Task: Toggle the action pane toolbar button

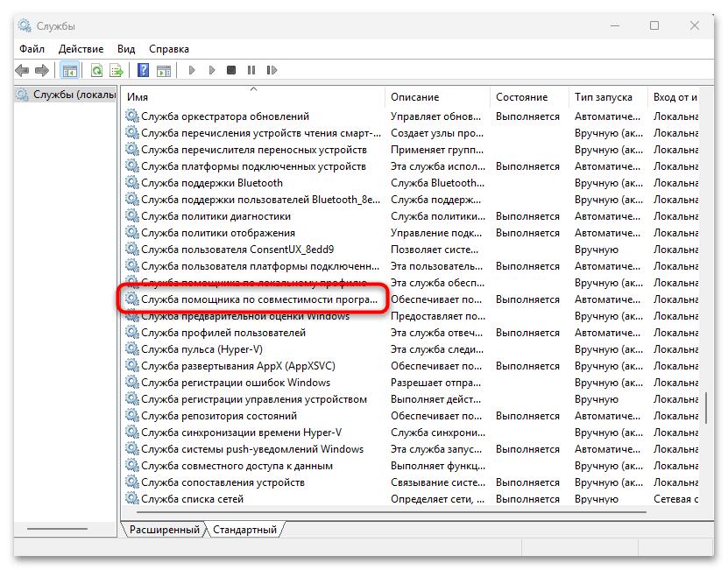Action: pyautogui.click(x=162, y=70)
